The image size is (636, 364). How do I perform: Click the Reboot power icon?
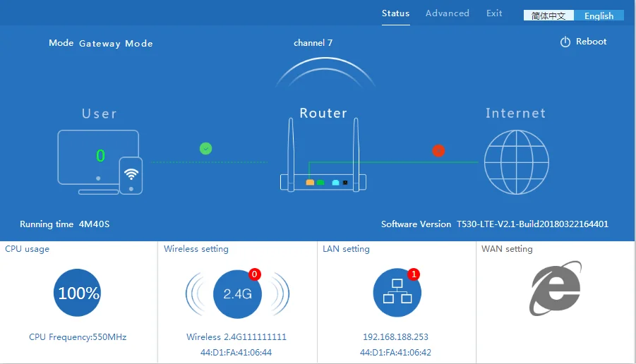click(565, 42)
